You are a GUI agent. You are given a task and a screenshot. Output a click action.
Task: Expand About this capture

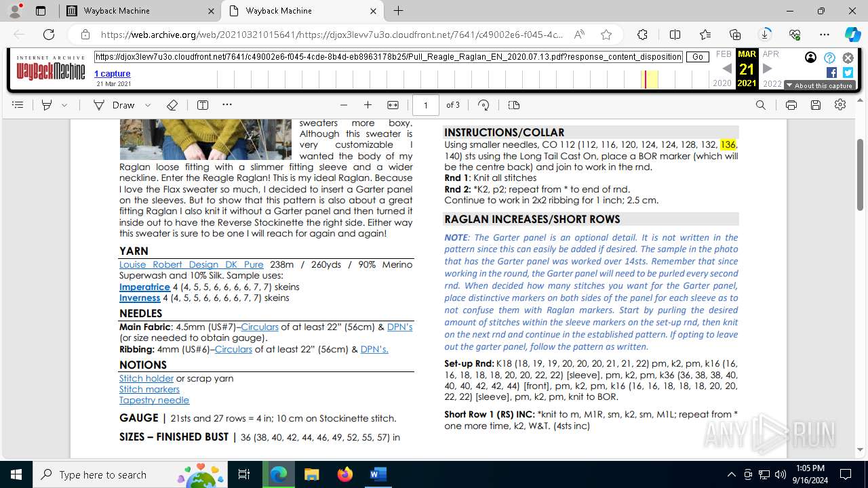click(820, 85)
